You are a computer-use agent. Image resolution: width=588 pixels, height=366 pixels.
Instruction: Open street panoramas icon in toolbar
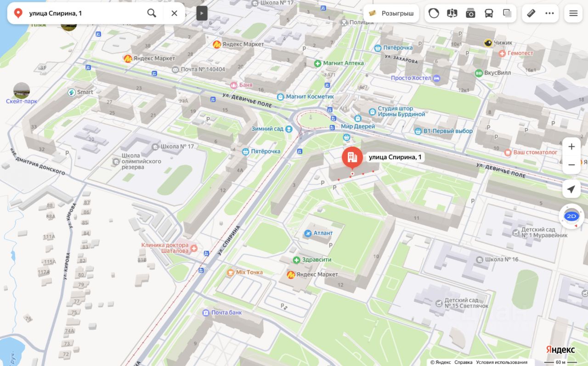452,13
